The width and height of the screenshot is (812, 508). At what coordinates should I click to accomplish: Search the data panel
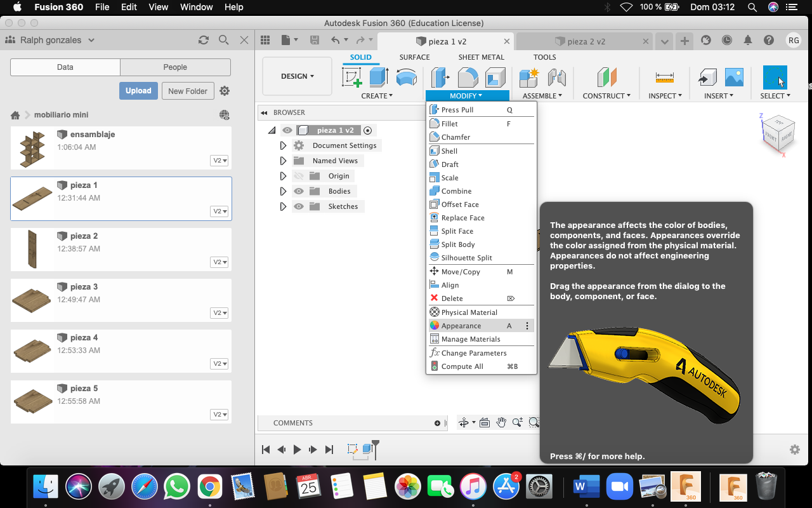(x=224, y=40)
